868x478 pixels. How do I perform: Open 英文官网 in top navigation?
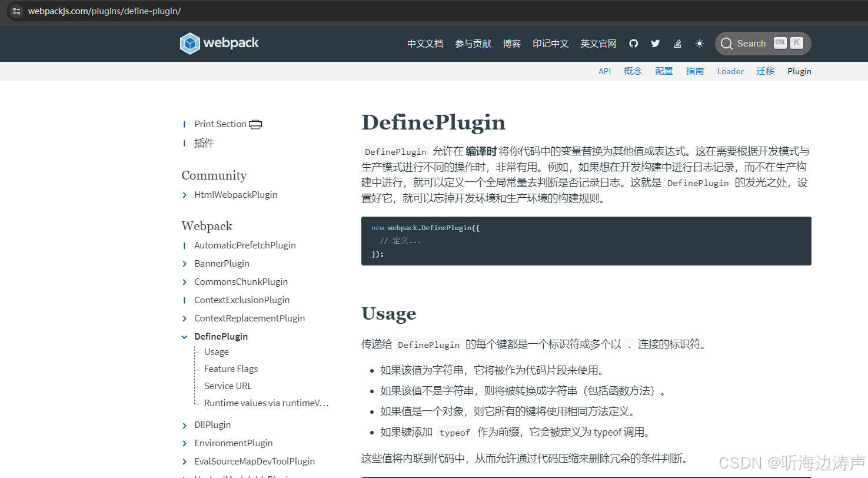(598, 44)
